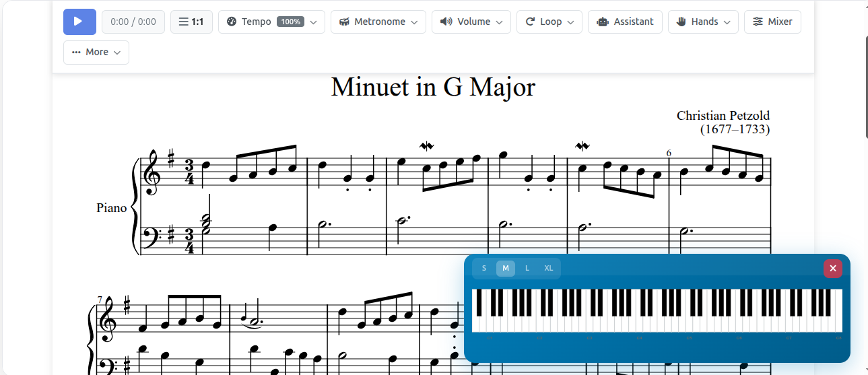The width and height of the screenshot is (868, 375).
Task: Click the lines icon in 1:1 button
Action: coord(183,22)
